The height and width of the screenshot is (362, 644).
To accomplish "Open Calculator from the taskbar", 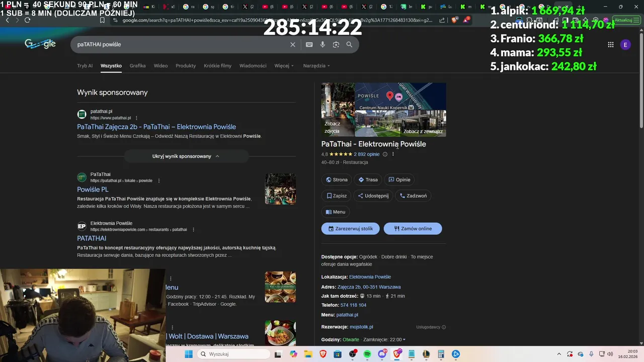I will 441,354.
